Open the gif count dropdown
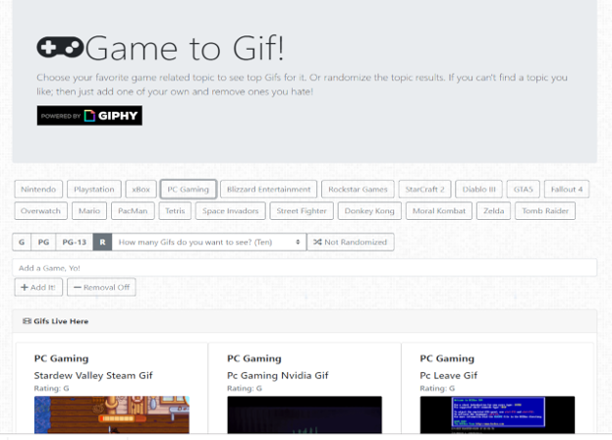 pyautogui.click(x=209, y=242)
